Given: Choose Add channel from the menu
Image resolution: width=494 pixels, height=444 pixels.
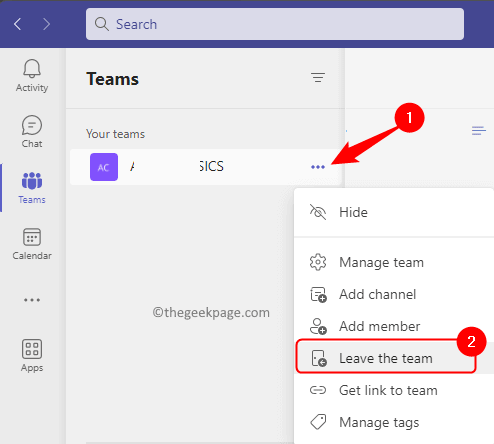Looking at the screenshot, I should click(x=394, y=294).
